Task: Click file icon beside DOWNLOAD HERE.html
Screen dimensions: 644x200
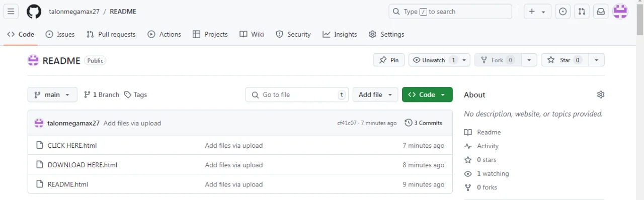Action: (x=40, y=165)
